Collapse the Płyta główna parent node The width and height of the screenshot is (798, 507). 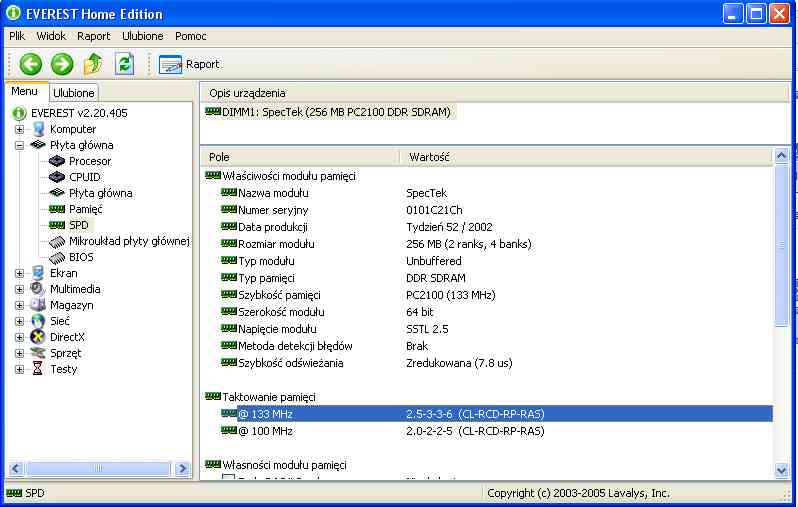tap(19, 145)
